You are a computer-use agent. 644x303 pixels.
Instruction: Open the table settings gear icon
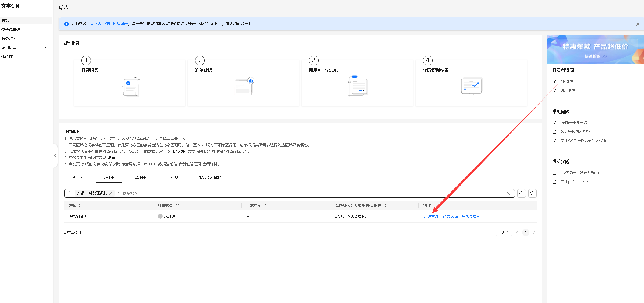532,193
